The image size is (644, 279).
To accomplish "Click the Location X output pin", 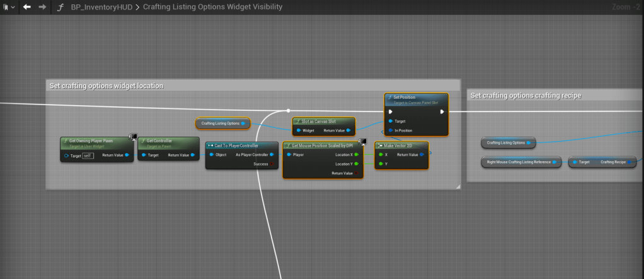I will click(x=356, y=155).
